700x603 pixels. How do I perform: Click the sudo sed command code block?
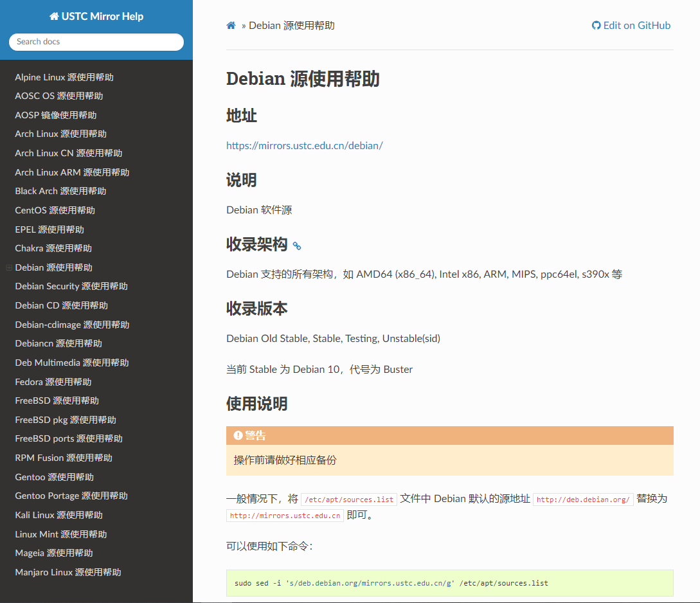click(449, 583)
